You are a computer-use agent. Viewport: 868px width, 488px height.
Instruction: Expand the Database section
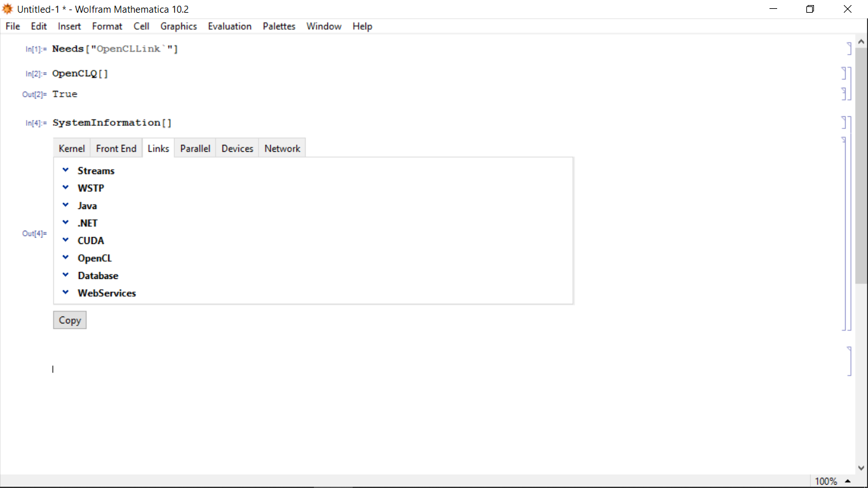tap(65, 275)
